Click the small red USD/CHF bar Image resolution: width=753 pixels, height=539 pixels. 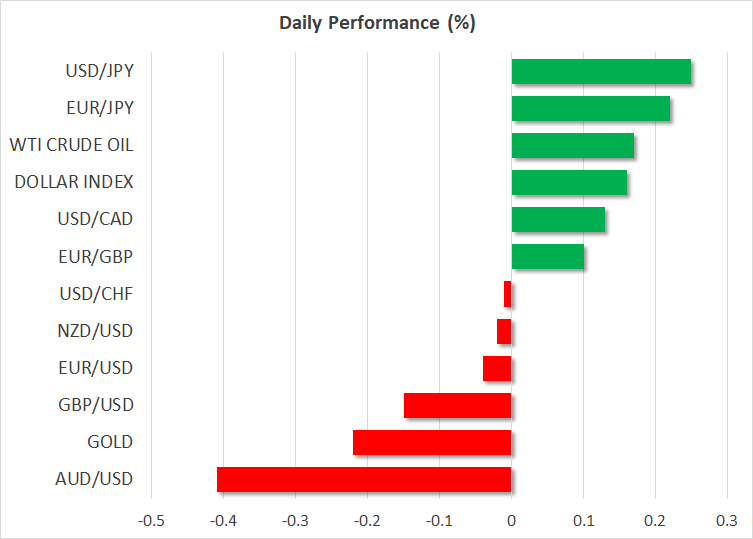coord(508,294)
